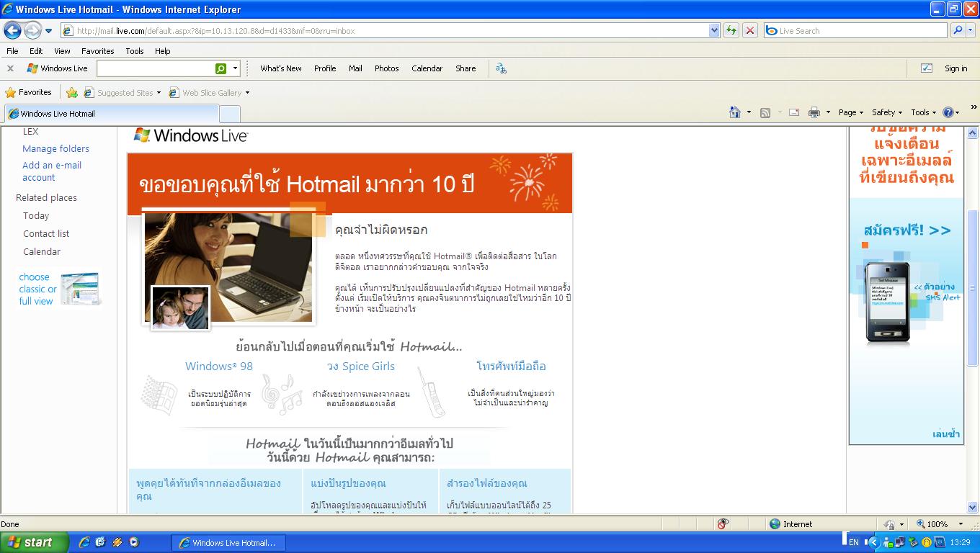980x553 pixels.
Task: Open the Calendar link in the sidebar
Action: (x=42, y=251)
